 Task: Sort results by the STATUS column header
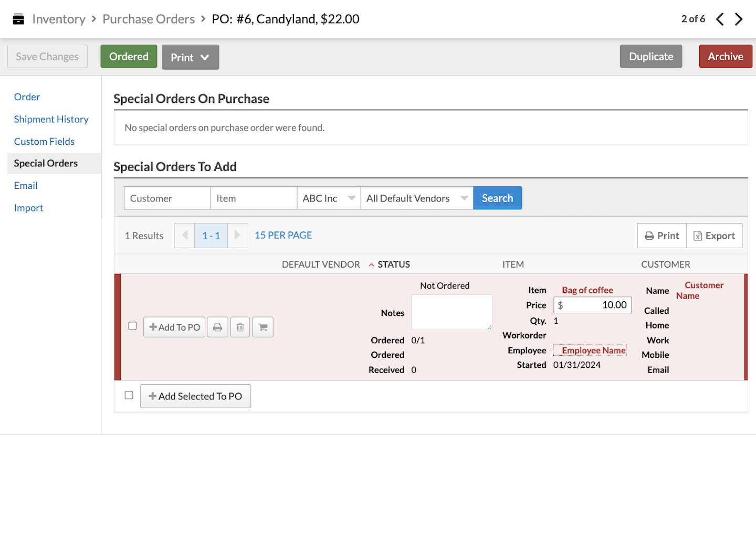click(393, 264)
